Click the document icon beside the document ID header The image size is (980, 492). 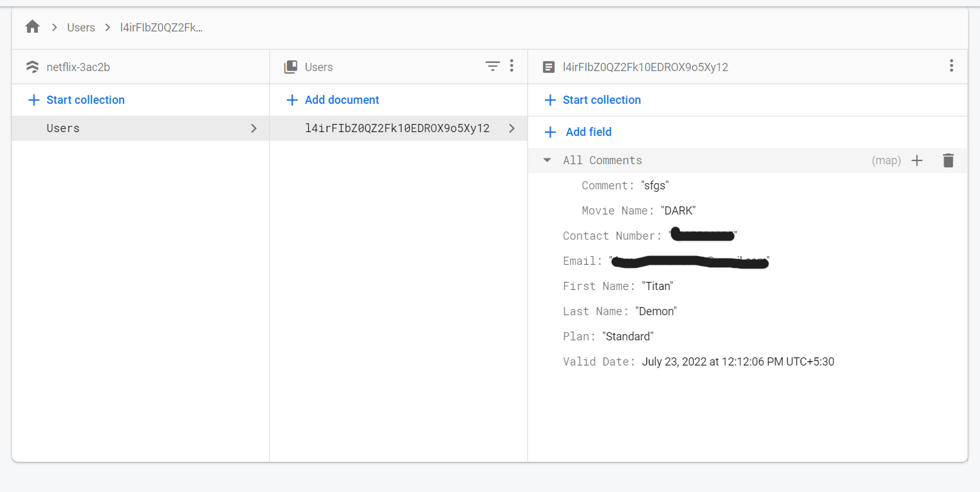(x=549, y=67)
